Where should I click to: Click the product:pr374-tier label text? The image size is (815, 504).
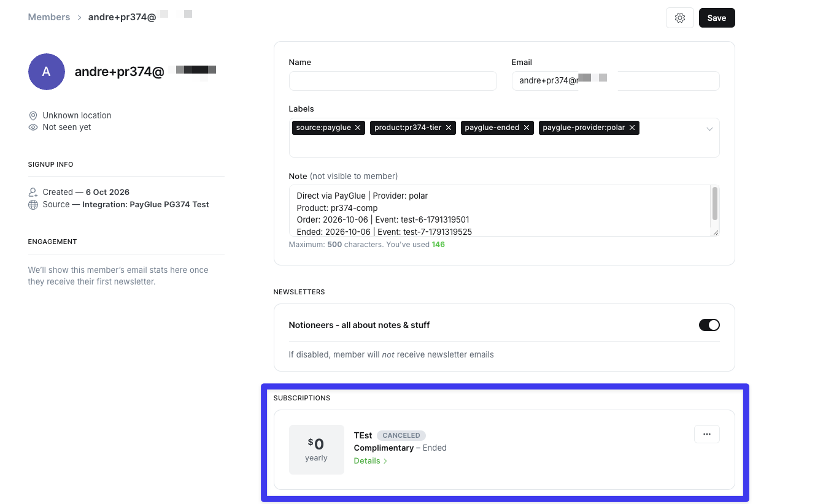pyautogui.click(x=408, y=128)
